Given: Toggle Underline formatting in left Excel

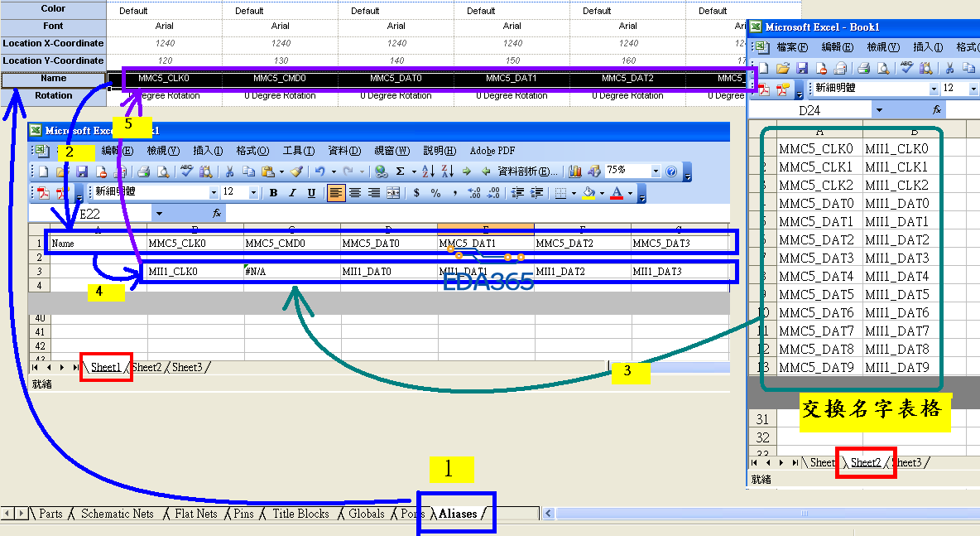Looking at the screenshot, I should pos(311,193).
